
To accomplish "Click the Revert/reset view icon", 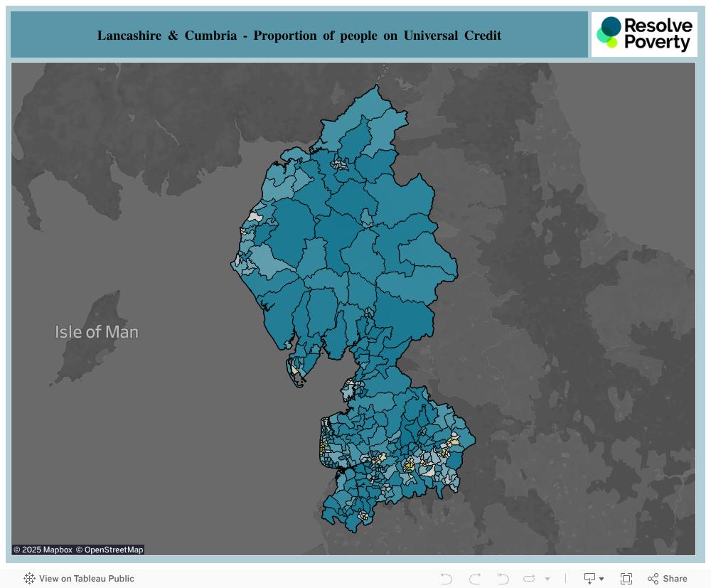I will click(503, 579).
